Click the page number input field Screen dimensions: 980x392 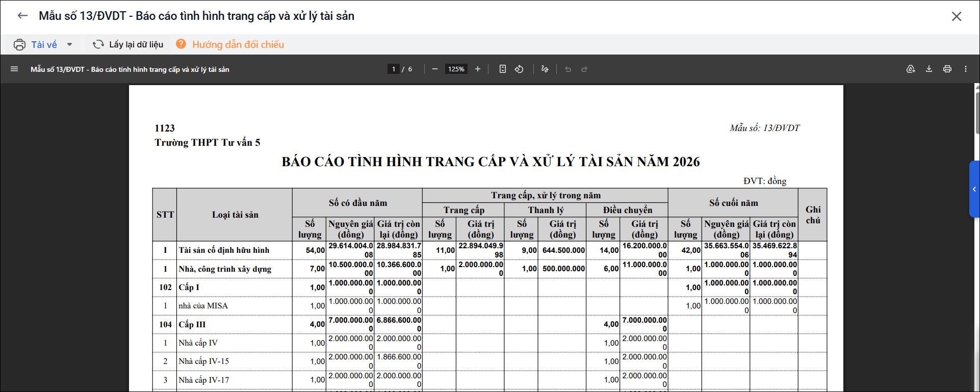pyautogui.click(x=394, y=69)
